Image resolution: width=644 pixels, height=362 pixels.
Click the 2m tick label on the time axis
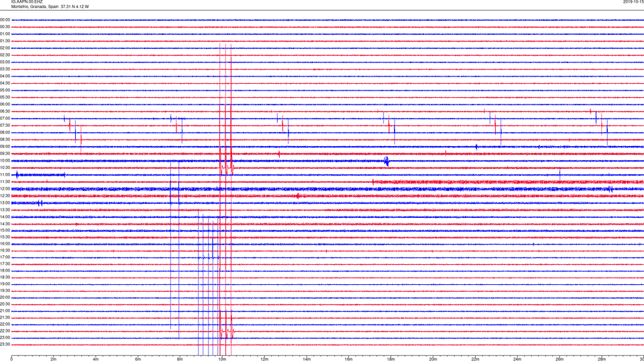click(54, 359)
